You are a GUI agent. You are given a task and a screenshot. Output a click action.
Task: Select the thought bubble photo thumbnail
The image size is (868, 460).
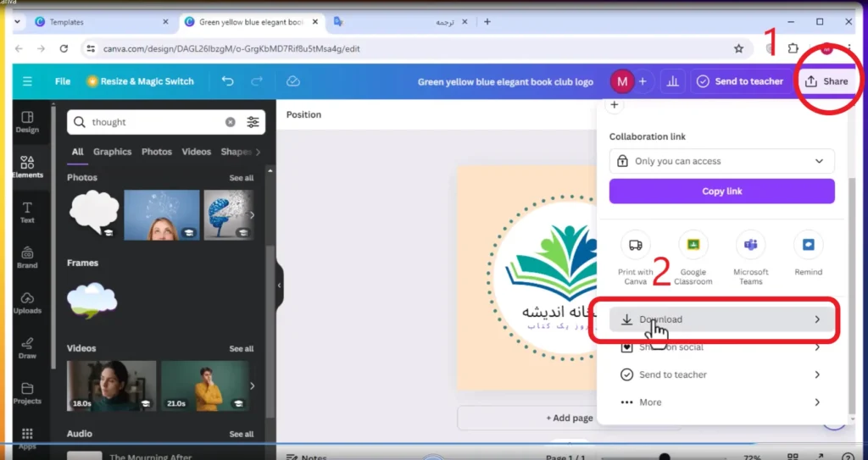click(x=93, y=215)
